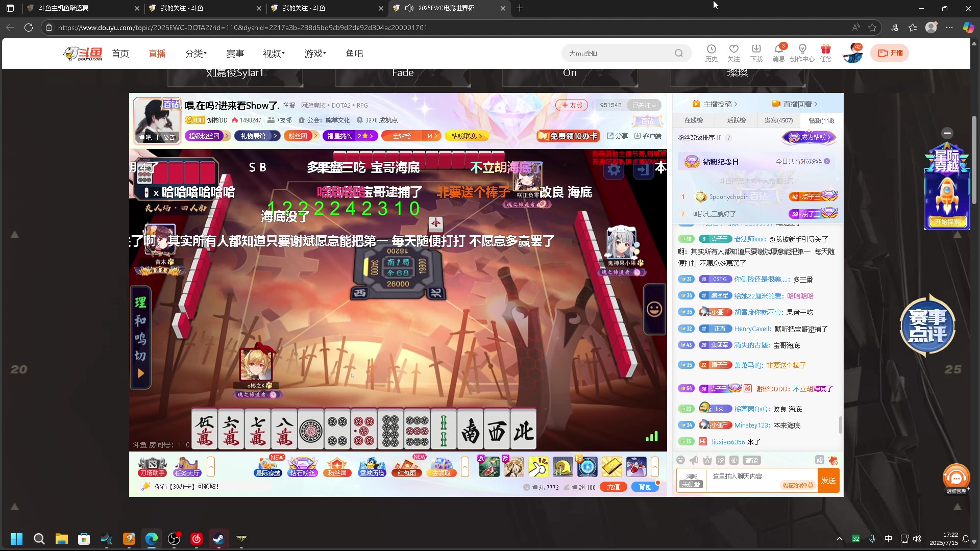The width and height of the screenshot is (980, 551).
Task: Open the 星际穿越 activity icon
Action: click(x=268, y=466)
